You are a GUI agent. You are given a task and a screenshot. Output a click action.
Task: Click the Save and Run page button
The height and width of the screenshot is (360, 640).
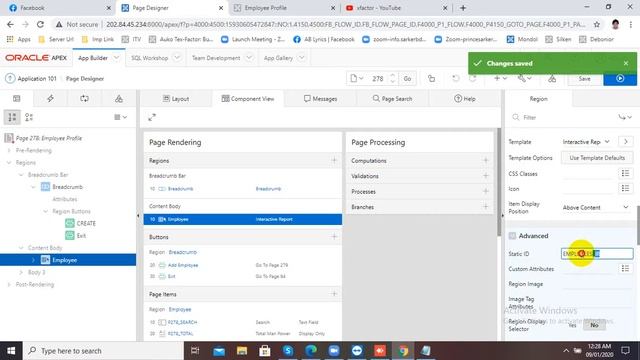click(x=620, y=78)
